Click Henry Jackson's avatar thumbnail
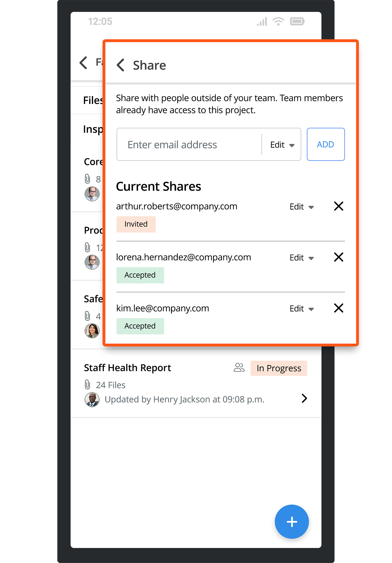Screen dimensions: 392x563 [x=92, y=399]
